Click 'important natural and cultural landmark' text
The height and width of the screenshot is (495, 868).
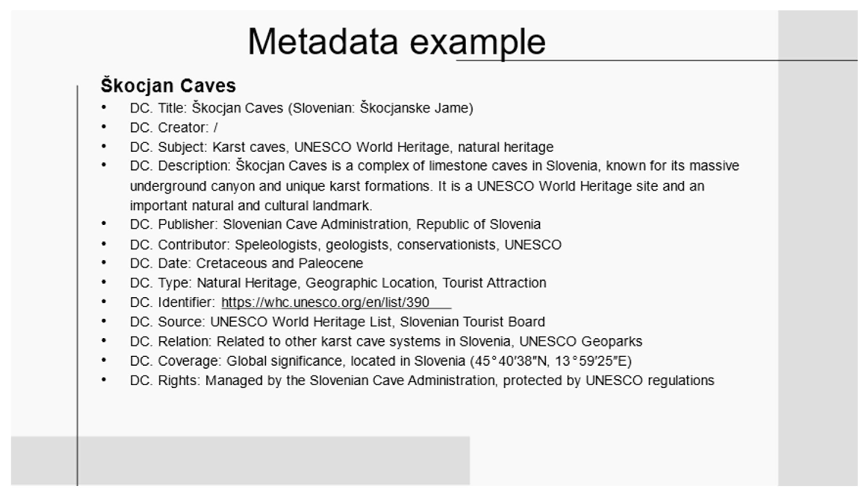[x=251, y=206]
